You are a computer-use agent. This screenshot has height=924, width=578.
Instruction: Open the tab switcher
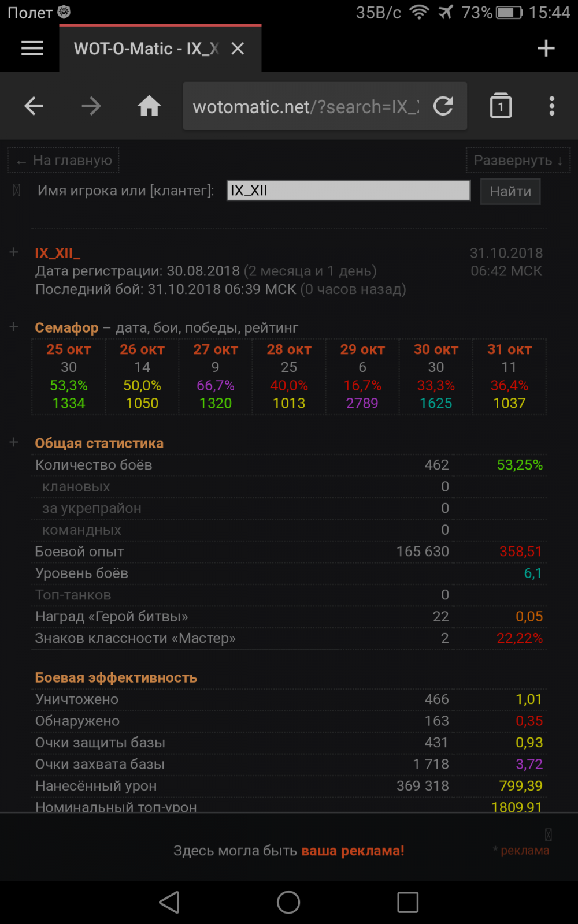(x=501, y=106)
